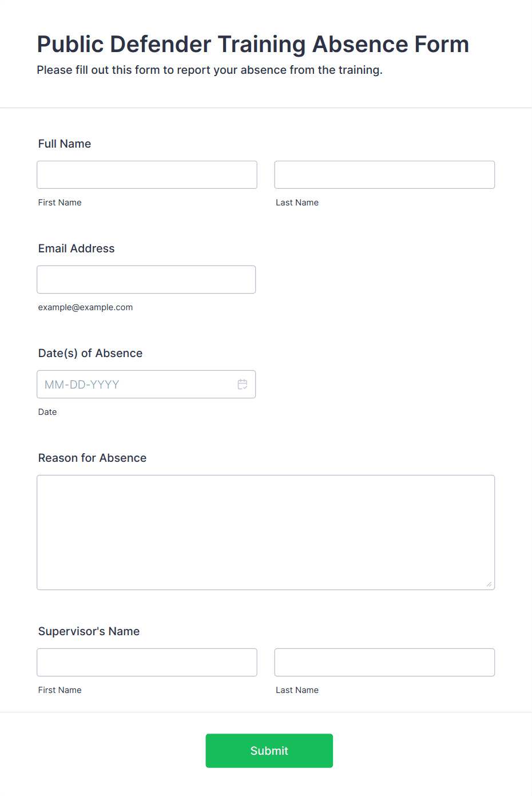Click the MM-DD-YYYY date field
Viewport: 532px width, 796px height.
(x=146, y=385)
